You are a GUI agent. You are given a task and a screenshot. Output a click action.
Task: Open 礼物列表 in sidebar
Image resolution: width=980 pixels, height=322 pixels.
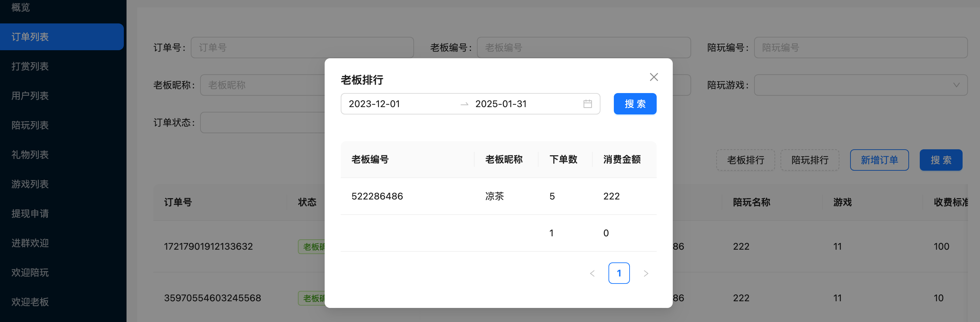[x=30, y=155]
